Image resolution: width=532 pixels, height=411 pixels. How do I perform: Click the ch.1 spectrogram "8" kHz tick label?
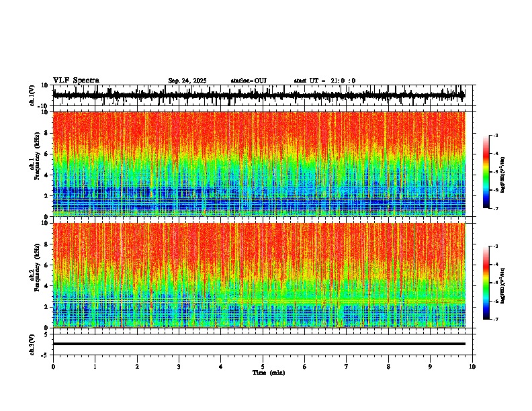(x=46, y=133)
